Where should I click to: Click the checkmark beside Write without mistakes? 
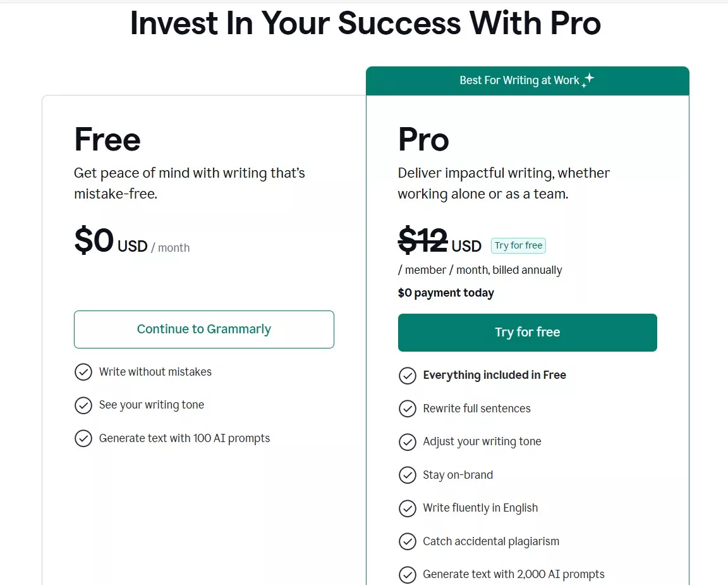point(83,372)
